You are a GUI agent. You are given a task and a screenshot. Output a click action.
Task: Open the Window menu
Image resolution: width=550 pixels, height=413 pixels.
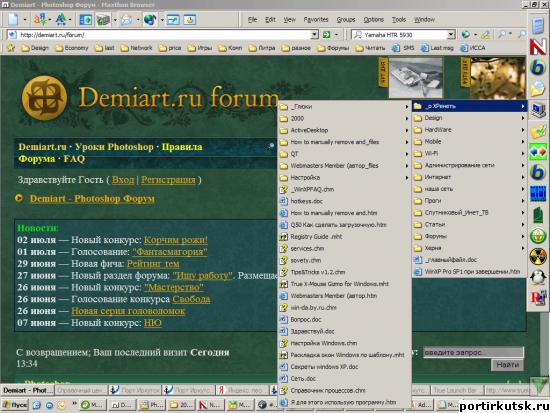[424, 20]
